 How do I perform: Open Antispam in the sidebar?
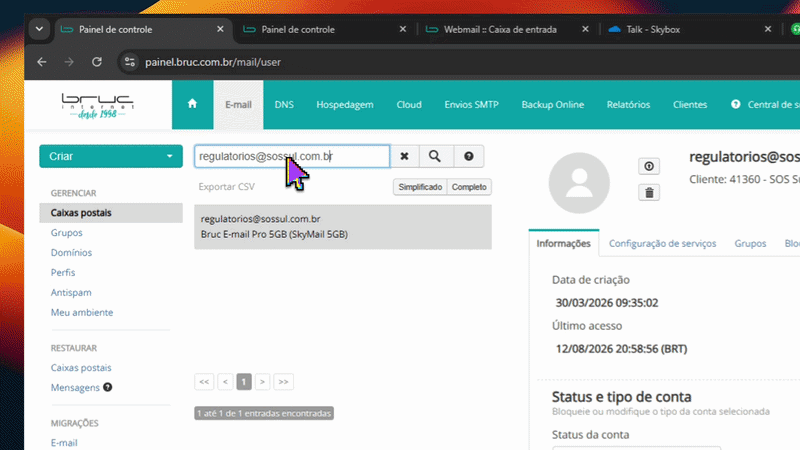(71, 292)
